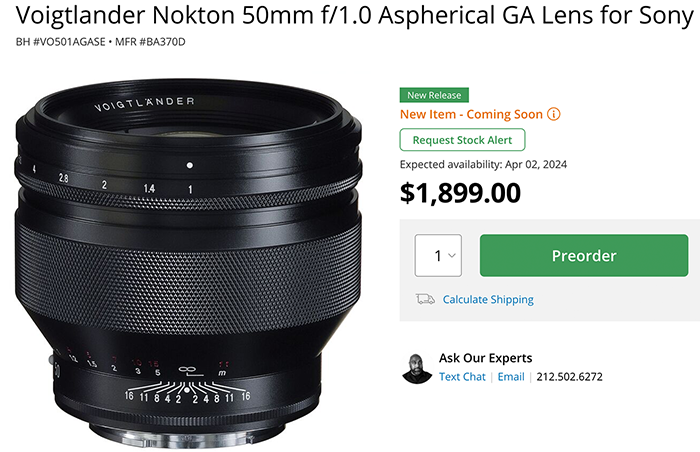The width and height of the screenshot is (700, 452).
Task: Click Request Stock Alert button
Action: click(x=462, y=140)
